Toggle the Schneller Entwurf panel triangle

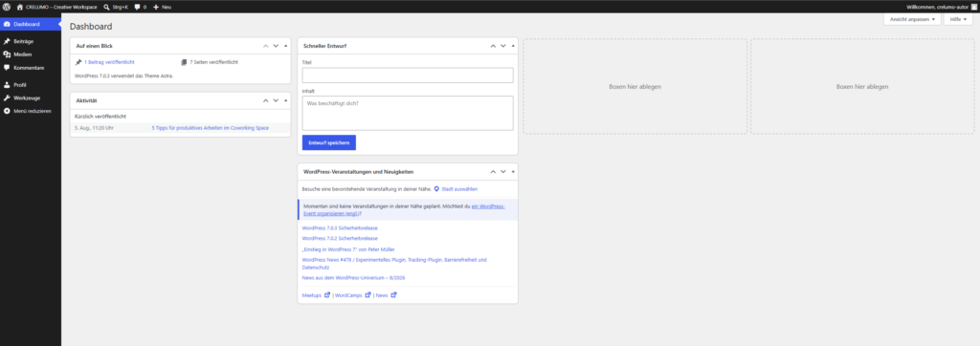coord(513,46)
